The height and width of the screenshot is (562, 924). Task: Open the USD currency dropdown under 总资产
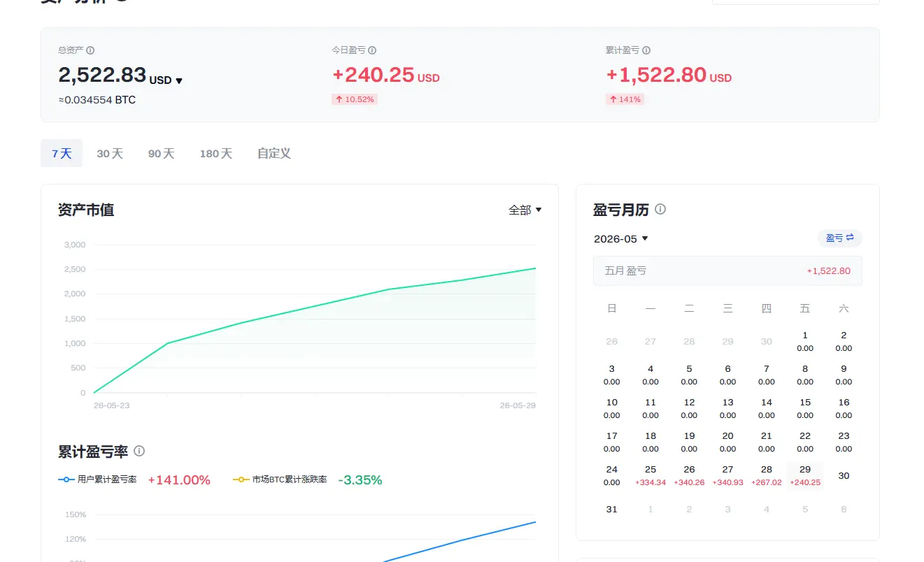point(166,80)
